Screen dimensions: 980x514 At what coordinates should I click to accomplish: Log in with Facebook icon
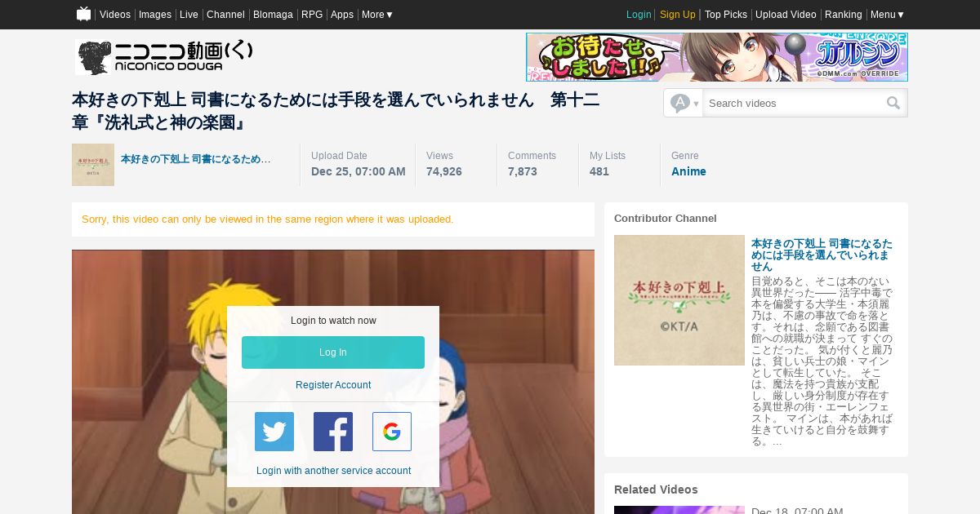click(x=333, y=432)
